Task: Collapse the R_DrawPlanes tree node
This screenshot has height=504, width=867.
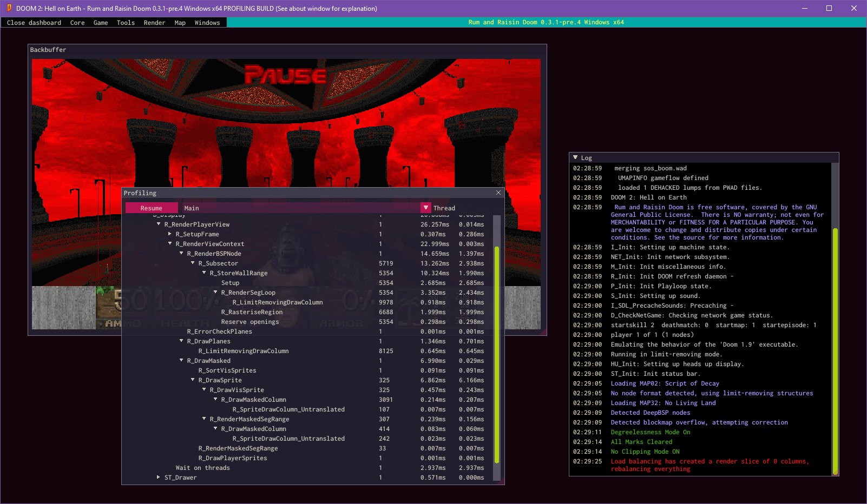Action: [x=181, y=341]
